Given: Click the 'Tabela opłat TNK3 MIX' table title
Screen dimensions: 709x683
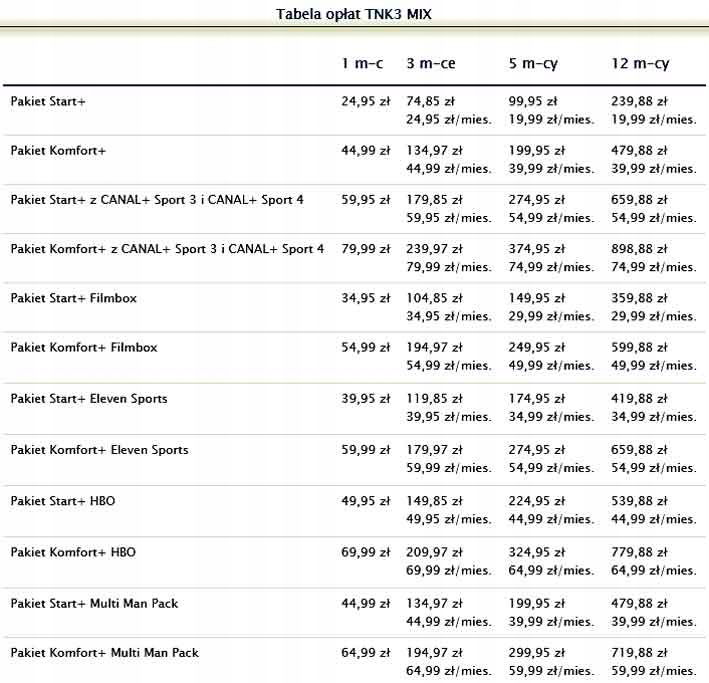Looking at the screenshot, I should (x=354, y=14).
